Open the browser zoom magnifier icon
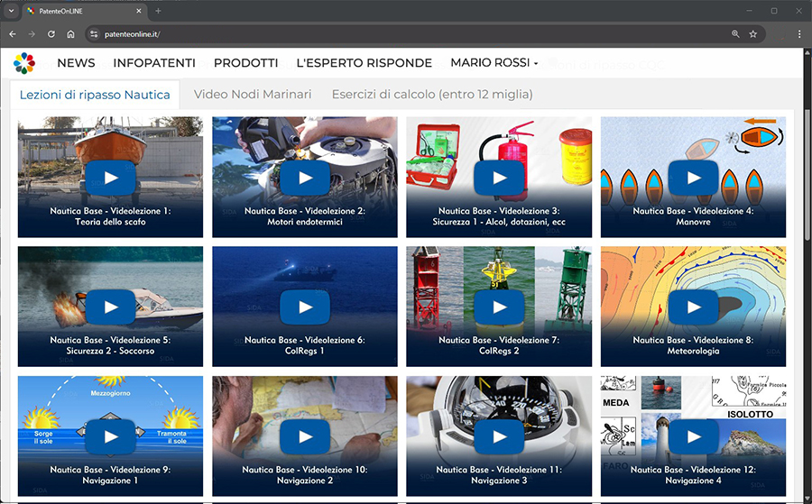 click(735, 34)
